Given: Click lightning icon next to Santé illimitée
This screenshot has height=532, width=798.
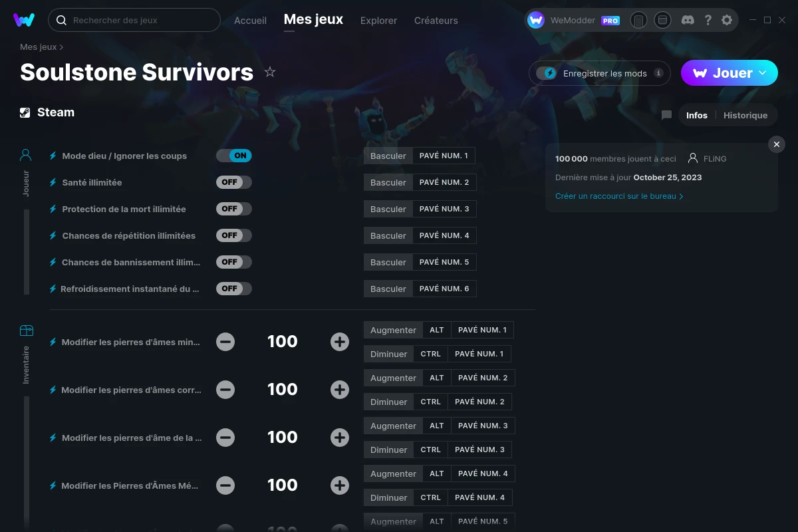Looking at the screenshot, I should pos(53,182).
